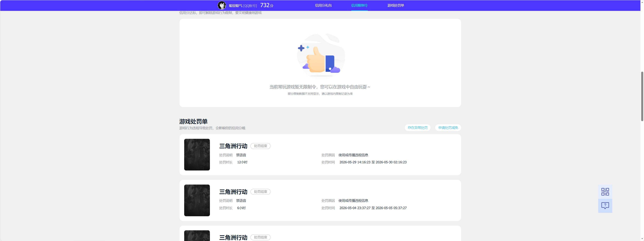Click 禁语音 on the 12小时 card

pos(241,155)
